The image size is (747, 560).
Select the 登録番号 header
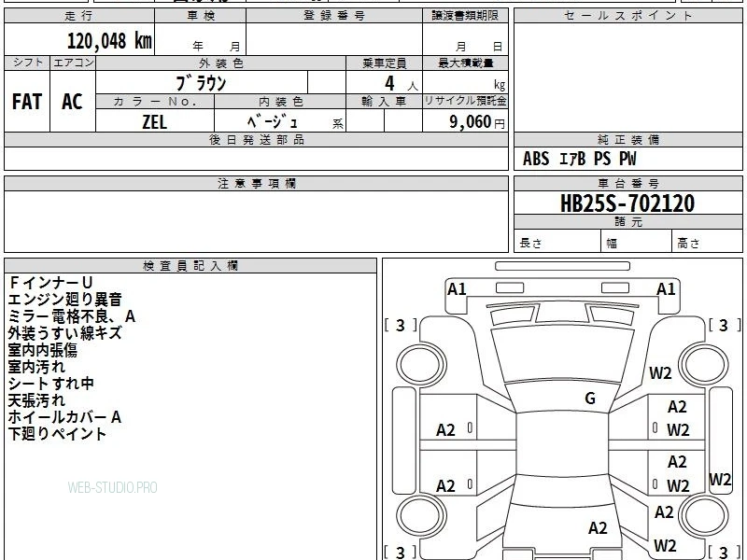pos(334,16)
